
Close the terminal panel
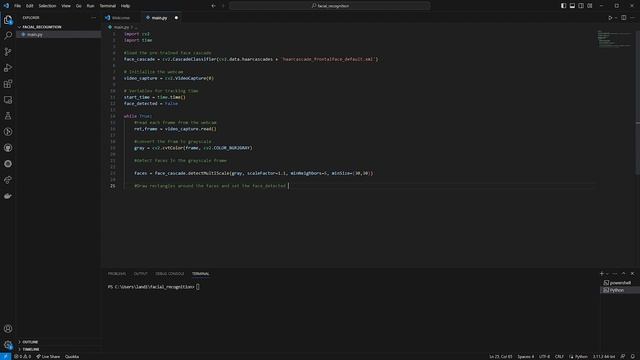coord(633,273)
